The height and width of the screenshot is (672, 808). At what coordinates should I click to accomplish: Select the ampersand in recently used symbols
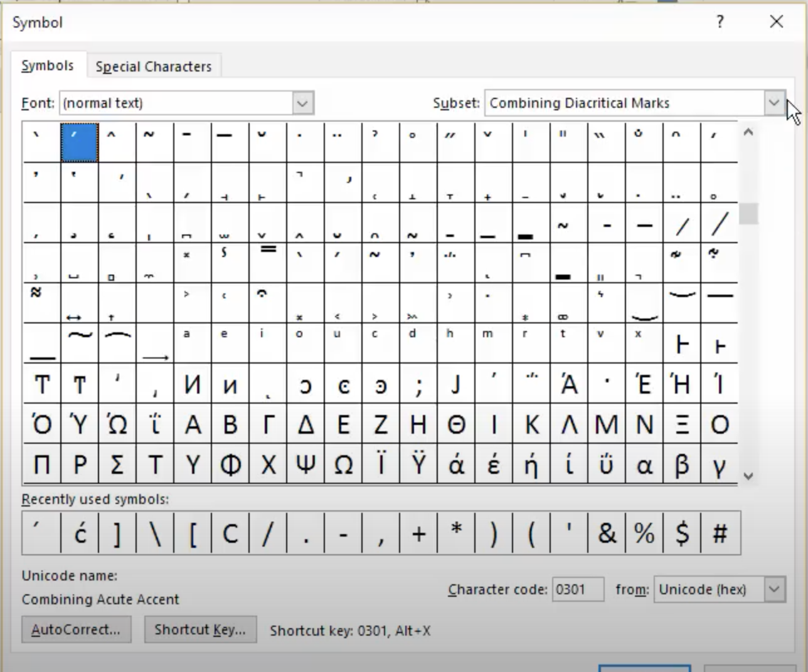coord(606,533)
